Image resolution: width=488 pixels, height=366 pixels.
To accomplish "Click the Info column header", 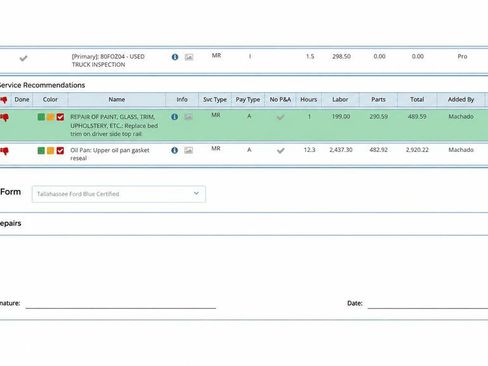I will [x=182, y=100].
